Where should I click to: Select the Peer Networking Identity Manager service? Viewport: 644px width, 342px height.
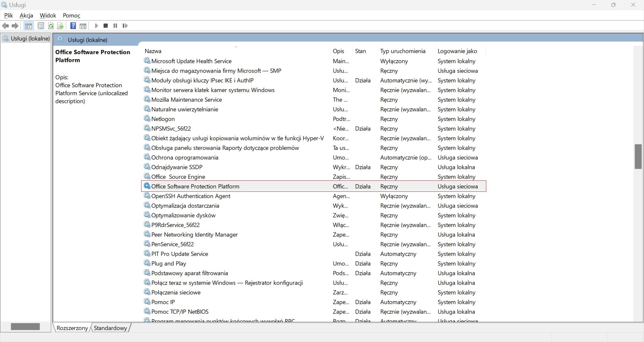[x=314, y=235]
